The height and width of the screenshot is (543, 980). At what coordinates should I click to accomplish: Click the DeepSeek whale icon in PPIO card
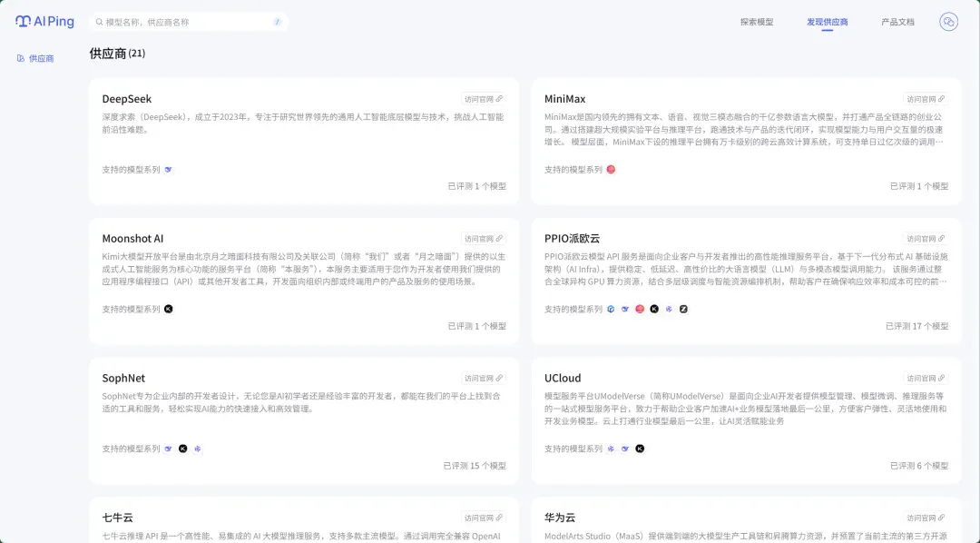coord(625,309)
